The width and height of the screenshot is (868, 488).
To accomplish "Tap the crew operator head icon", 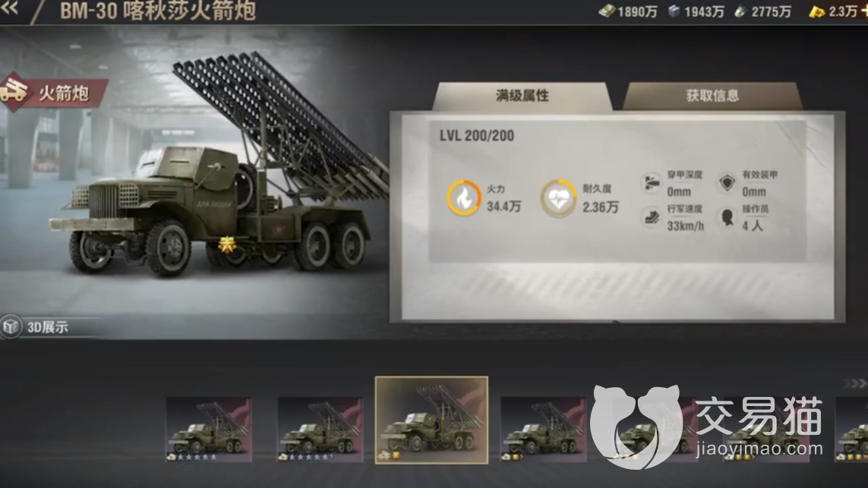I will (x=727, y=217).
